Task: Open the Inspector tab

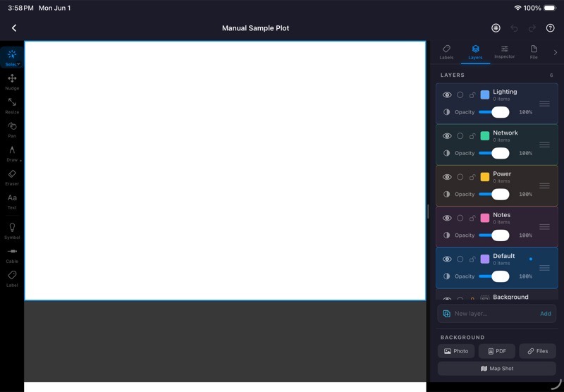Action: click(504, 52)
